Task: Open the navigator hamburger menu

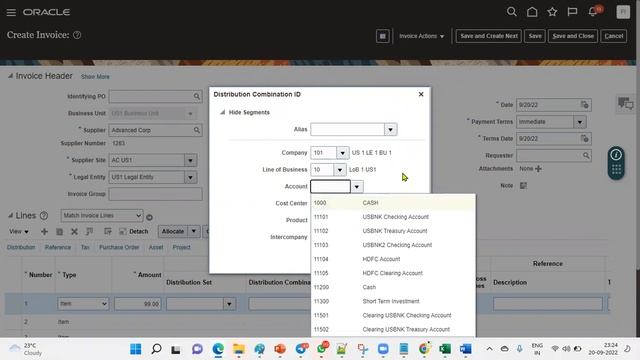Action: click(11, 12)
